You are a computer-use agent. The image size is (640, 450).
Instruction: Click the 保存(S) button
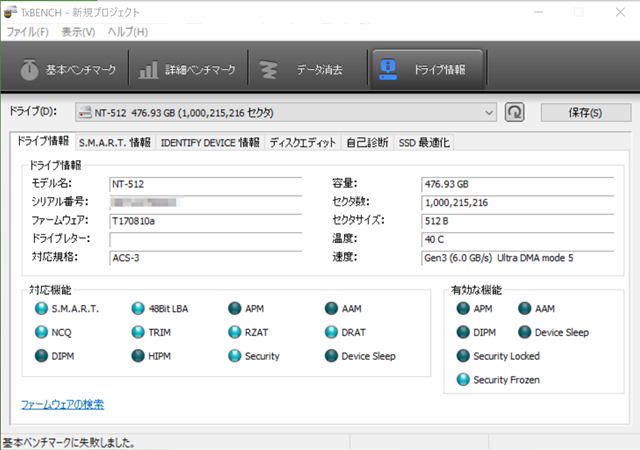585,112
